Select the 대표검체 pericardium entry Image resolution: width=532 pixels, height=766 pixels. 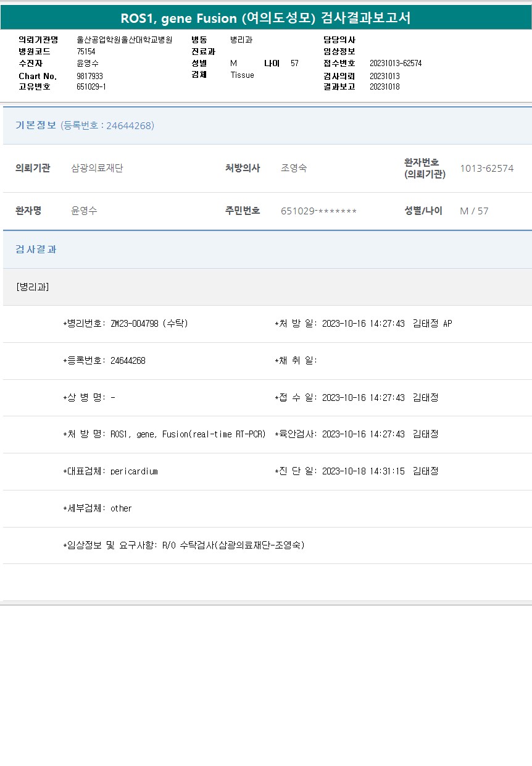point(110,471)
